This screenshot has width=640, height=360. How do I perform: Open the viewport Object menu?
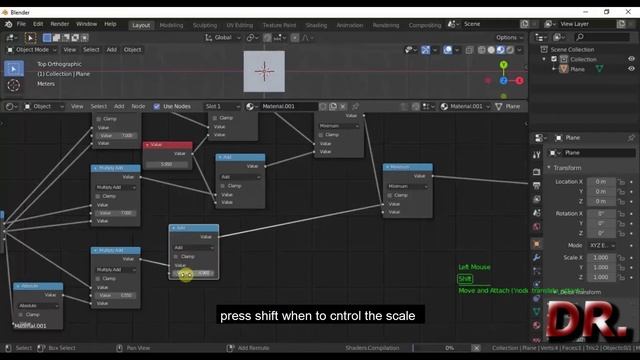[x=132, y=50]
